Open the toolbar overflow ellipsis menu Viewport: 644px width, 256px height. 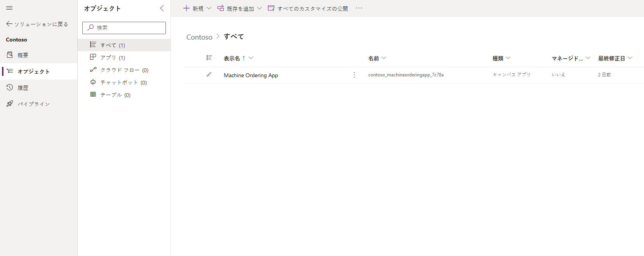359,8
